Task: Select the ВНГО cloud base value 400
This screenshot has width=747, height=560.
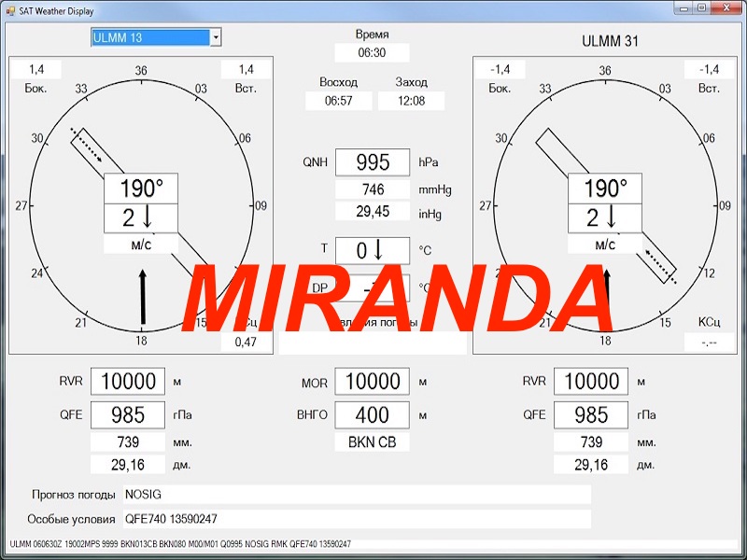Action: click(373, 415)
